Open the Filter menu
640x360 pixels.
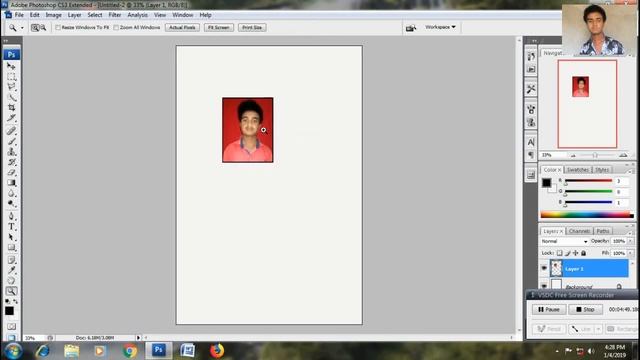pos(115,15)
